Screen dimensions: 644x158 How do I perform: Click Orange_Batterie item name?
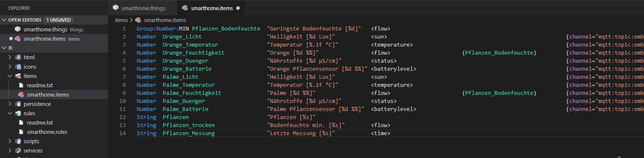[187, 69]
